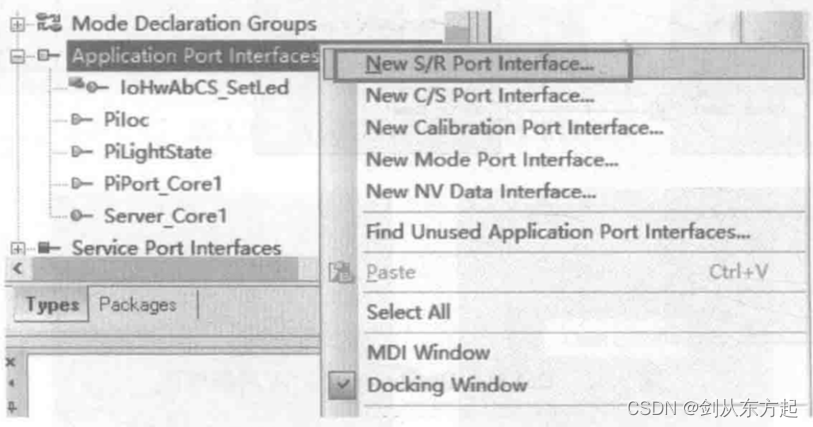
Task: Choose New Calibration Port Interface option
Action: tap(513, 128)
